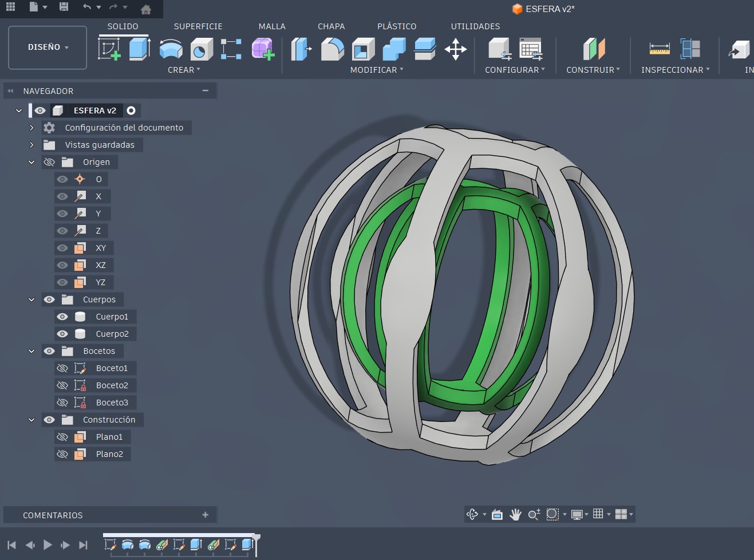
Task: Open the CREAR dropdown menu
Action: pyautogui.click(x=184, y=70)
